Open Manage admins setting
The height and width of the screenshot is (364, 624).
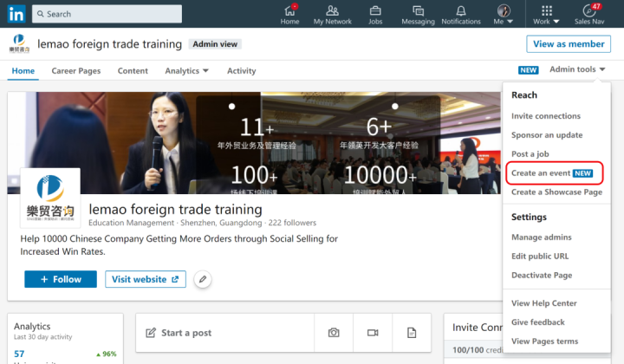point(541,237)
